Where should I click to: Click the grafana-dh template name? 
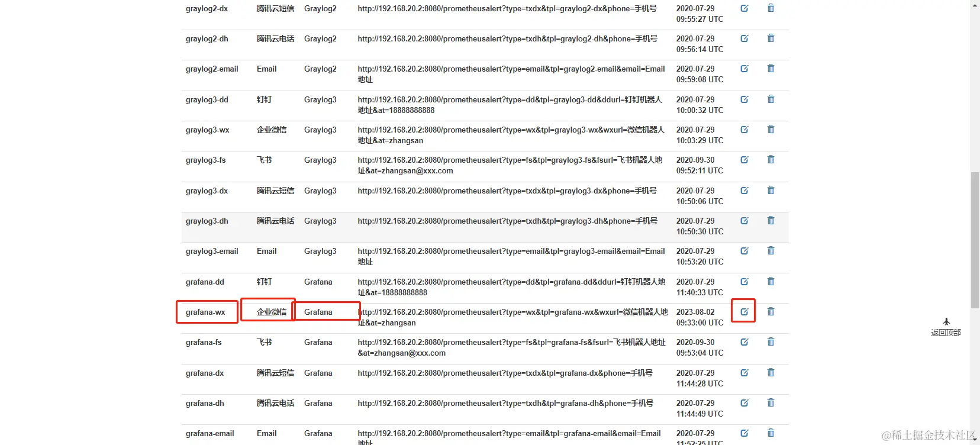205,403
